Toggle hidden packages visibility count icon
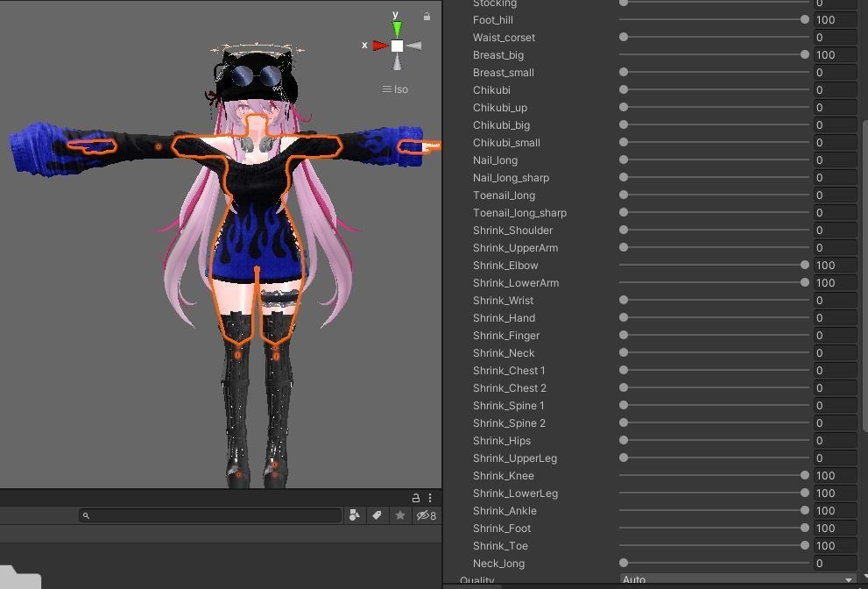The image size is (868, 589). [x=426, y=516]
